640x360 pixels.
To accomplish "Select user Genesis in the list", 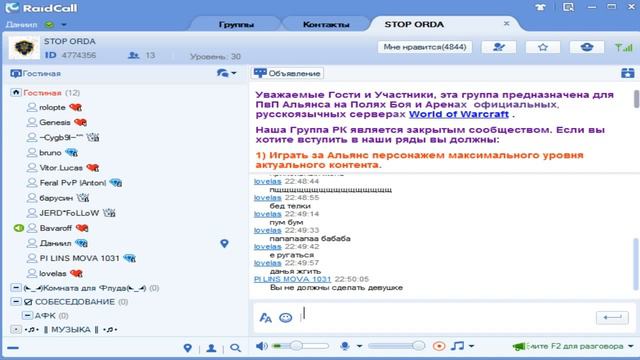I will pyautogui.click(x=55, y=122).
